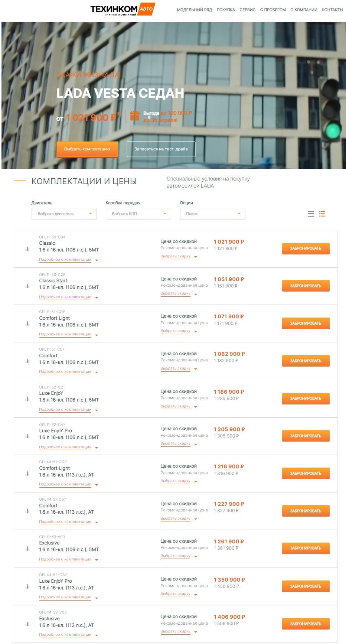
Task: Switch to the compact list view icon
Action: [x=311, y=214]
